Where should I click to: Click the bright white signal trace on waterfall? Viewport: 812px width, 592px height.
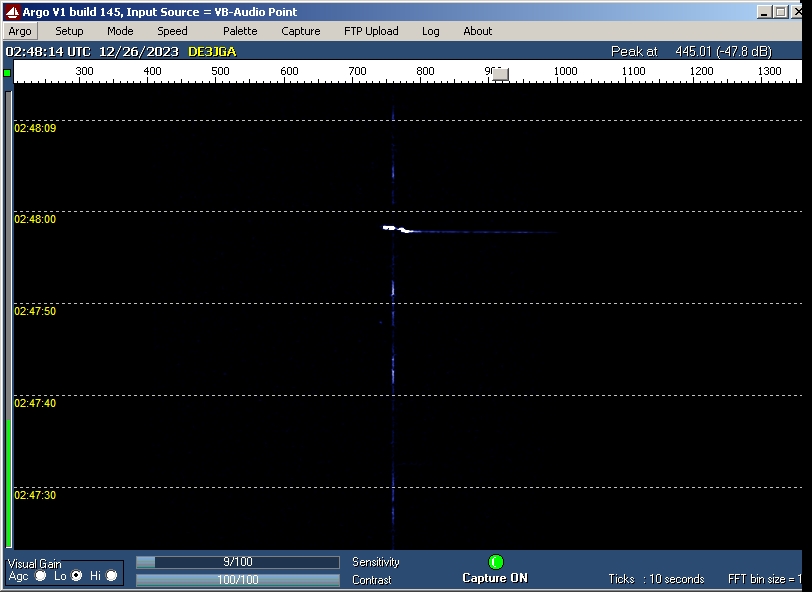tap(397, 228)
